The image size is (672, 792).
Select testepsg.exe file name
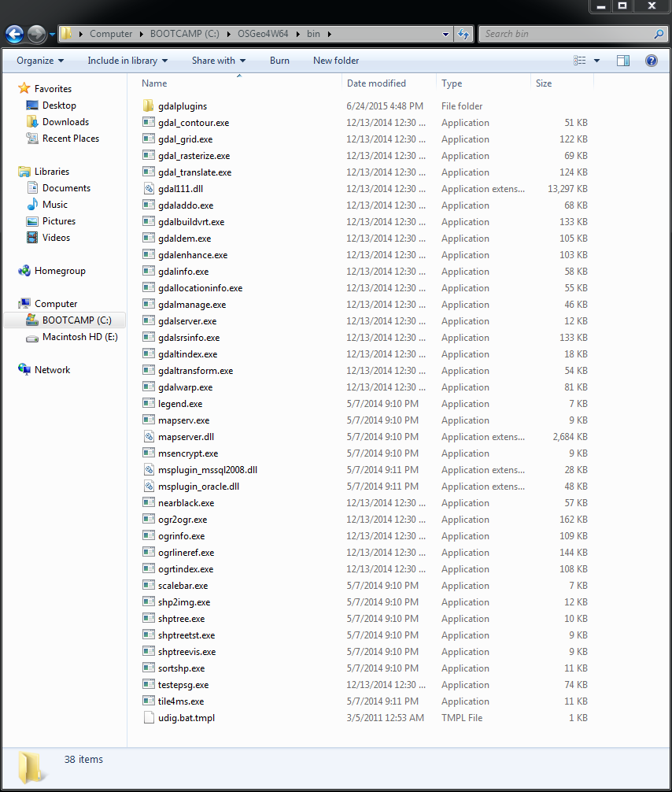tap(183, 685)
